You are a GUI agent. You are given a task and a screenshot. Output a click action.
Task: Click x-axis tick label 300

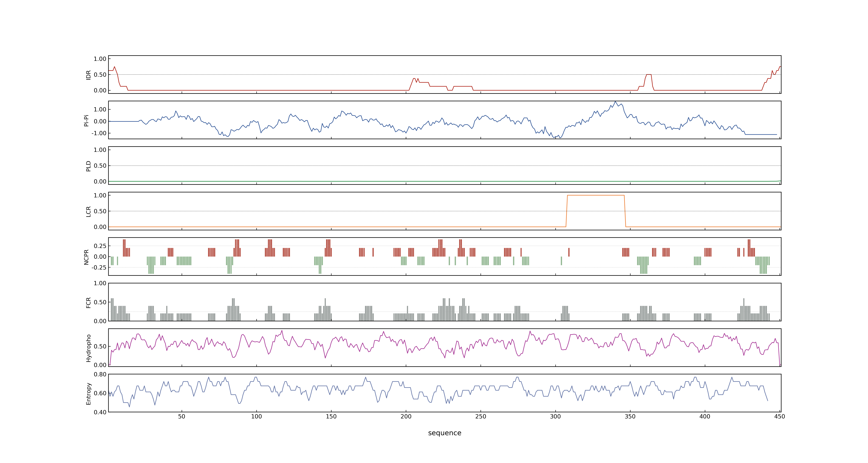pos(555,416)
